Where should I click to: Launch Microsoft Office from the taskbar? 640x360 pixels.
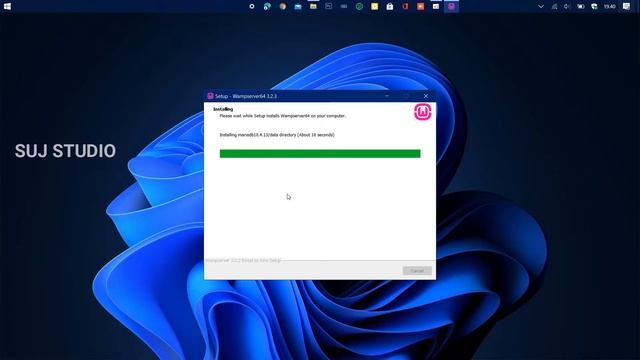coord(405,6)
